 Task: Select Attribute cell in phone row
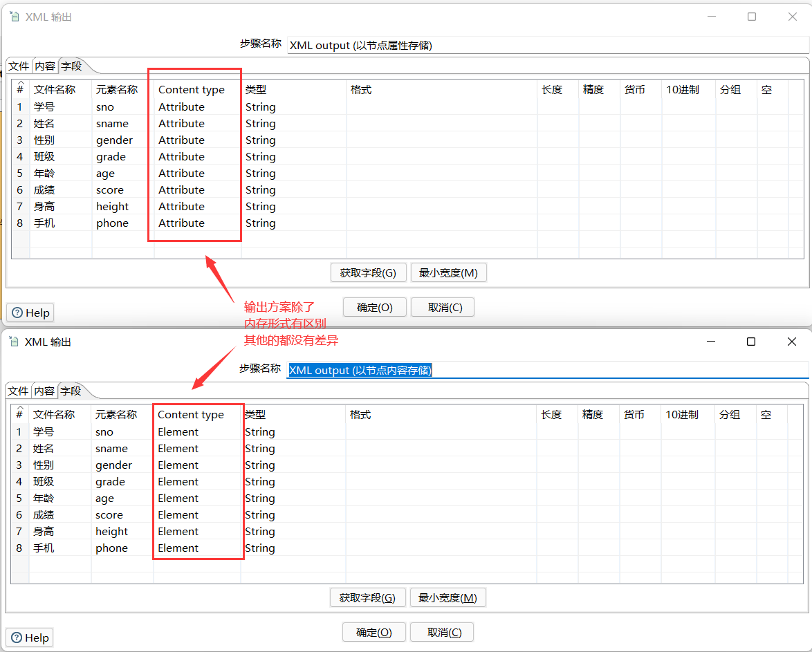point(197,223)
